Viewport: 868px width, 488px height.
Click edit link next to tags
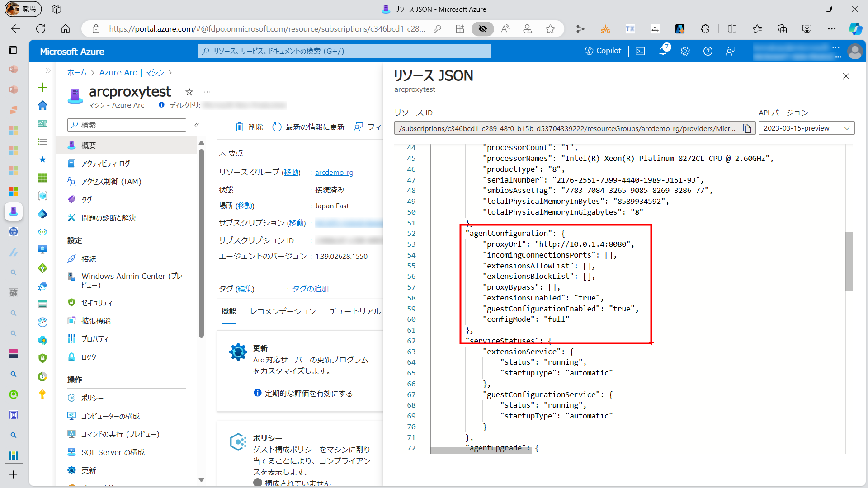pyautogui.click(x=245, y=288)
